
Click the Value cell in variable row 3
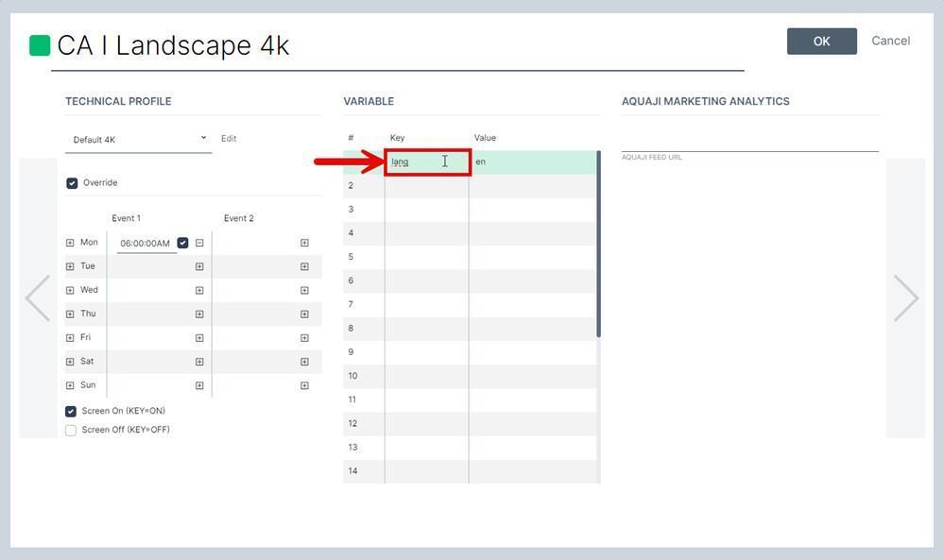pos(532,210)
